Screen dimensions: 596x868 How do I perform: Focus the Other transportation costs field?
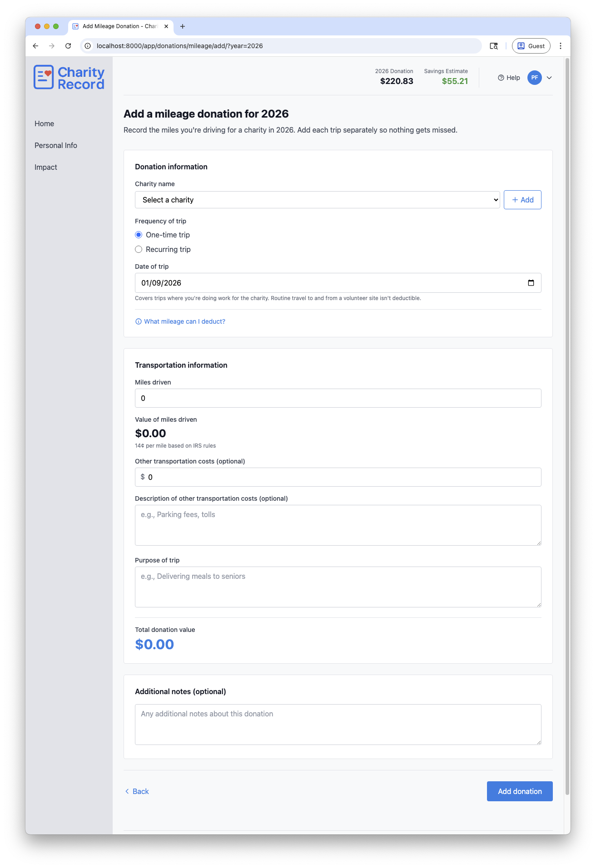click(x=338, y=477)
